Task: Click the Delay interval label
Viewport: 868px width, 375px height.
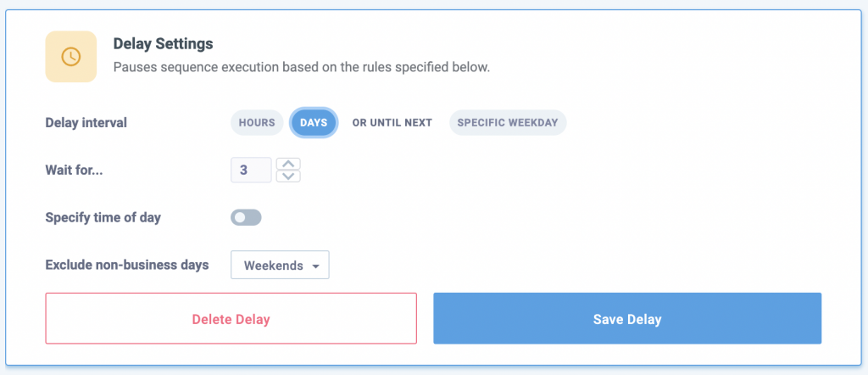Action: [x=86, y=122]
